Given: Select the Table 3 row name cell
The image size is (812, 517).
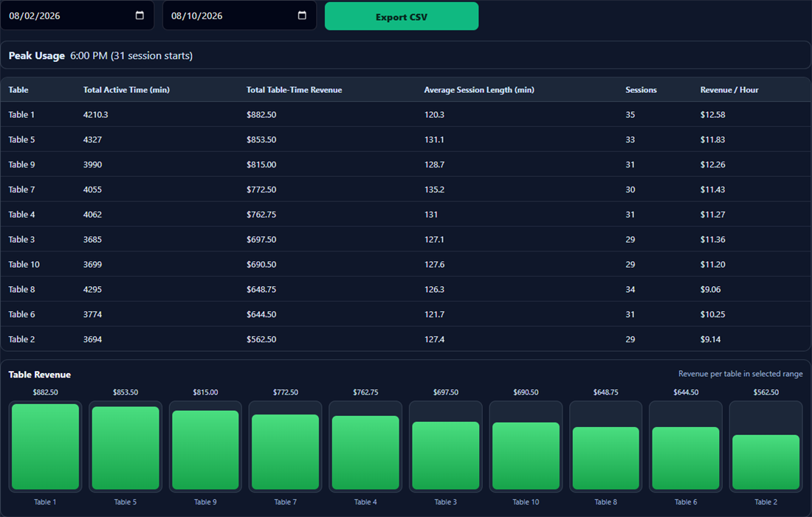Looking at the screenshot, I should tap(21, 239).
